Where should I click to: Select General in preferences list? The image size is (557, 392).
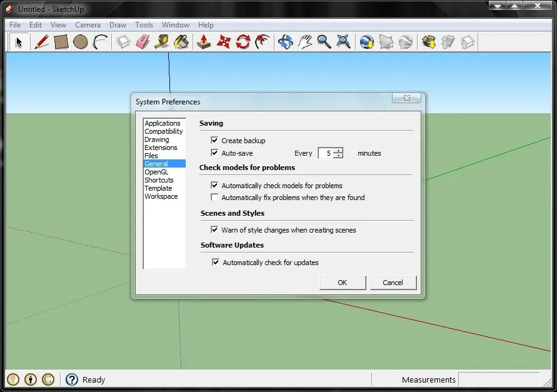[x=164, y=164]
